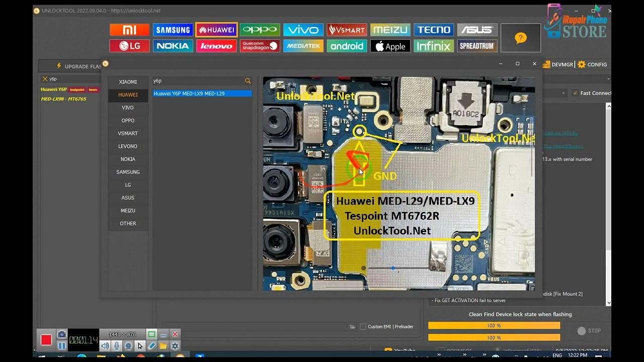The width and height of the screenshot is (644, 362).
Task: Select the android logo button
Action: tap(347, 46)
